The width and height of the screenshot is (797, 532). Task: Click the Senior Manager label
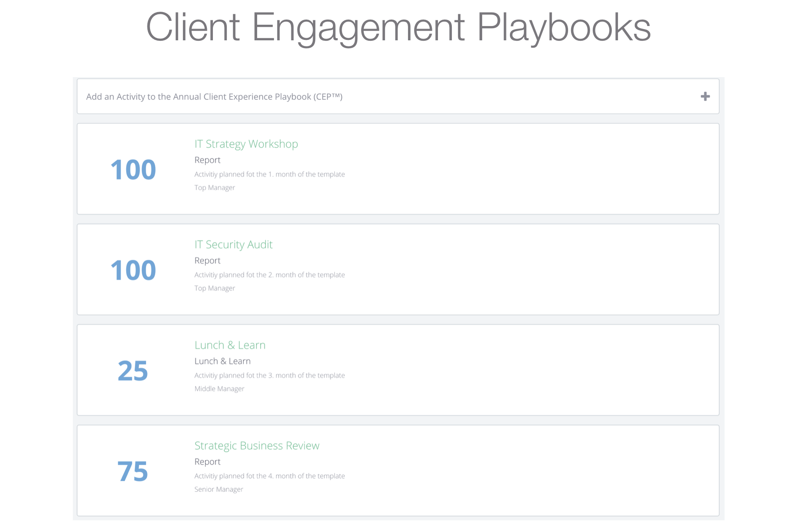click(219, 490)
